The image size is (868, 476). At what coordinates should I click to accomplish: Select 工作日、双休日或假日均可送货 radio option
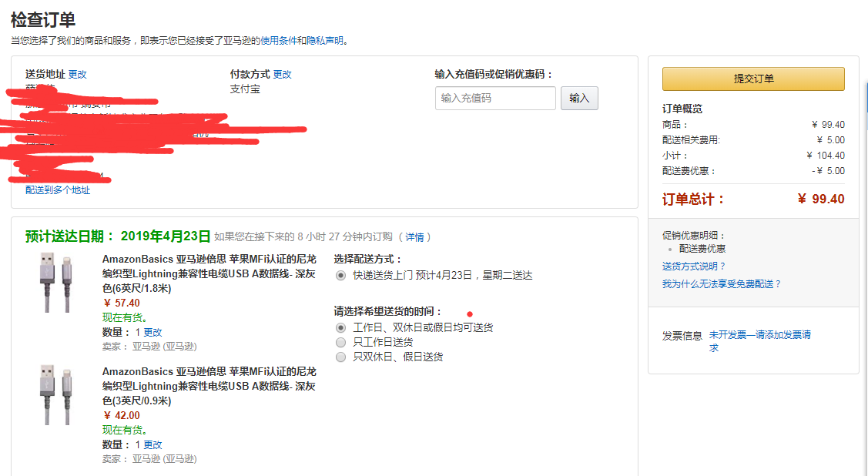pyautogui.click(x=341, y=327)
